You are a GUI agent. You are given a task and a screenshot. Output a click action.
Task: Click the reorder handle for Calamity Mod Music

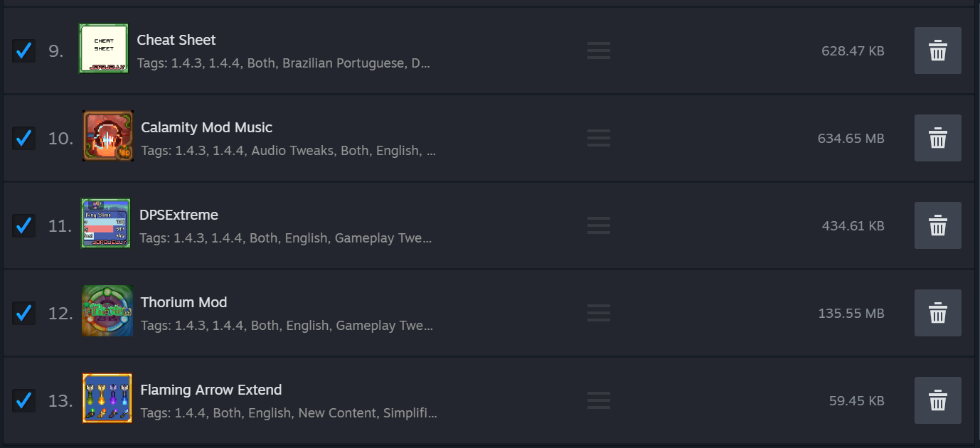(x=599, y=138)
